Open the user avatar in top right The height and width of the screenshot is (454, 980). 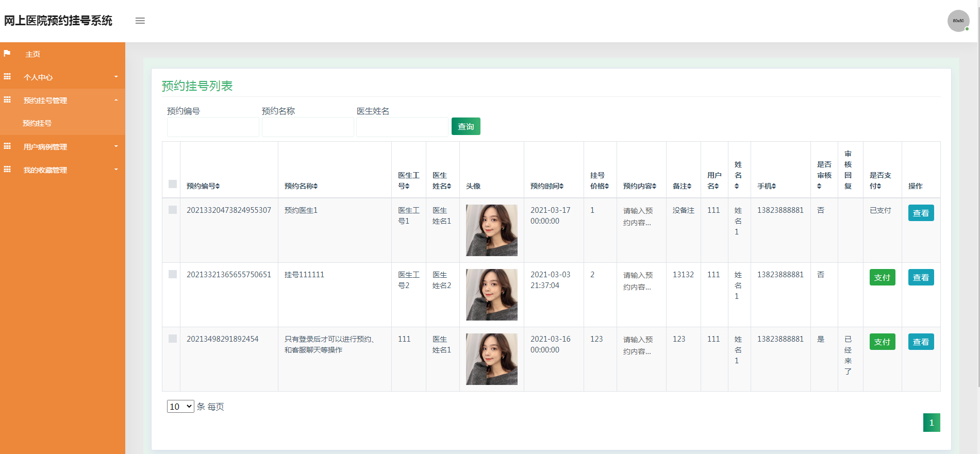pyautogui.click(x=958, y=21)
